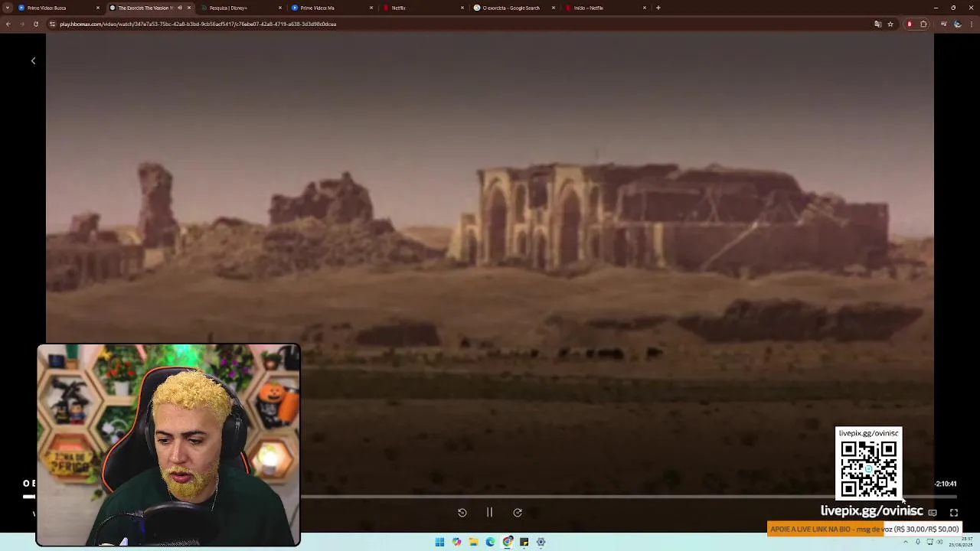Open the translate page icon
This screenshot has height=551, width=980.
point(877,24)
